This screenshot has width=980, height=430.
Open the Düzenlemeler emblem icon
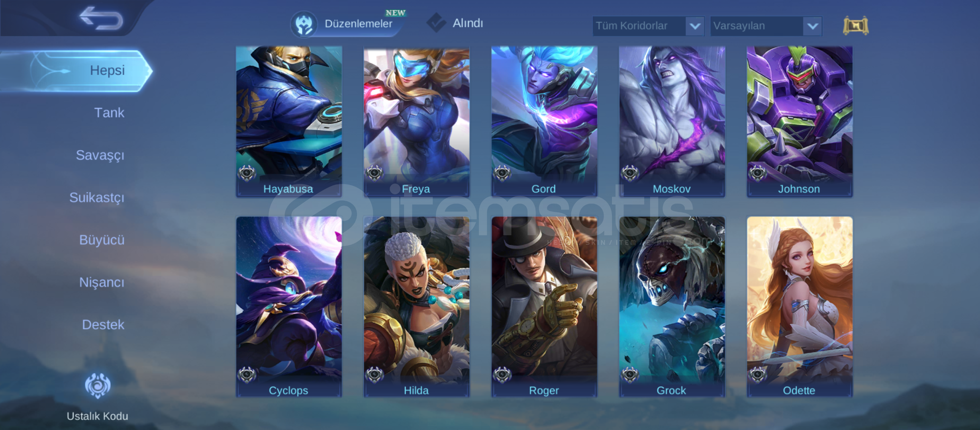(304, 24)
